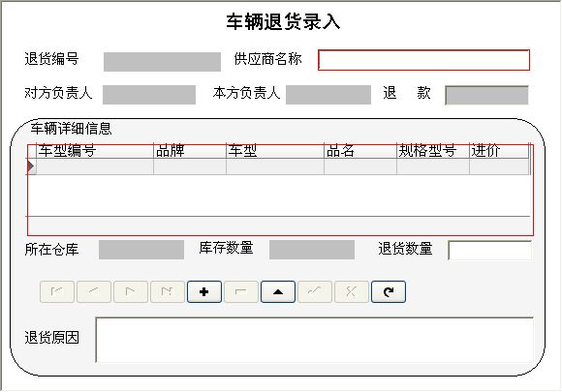Delete record with minus navigator button
The width and height of the screenshot is (562, 392).
(x=241, y=291)
